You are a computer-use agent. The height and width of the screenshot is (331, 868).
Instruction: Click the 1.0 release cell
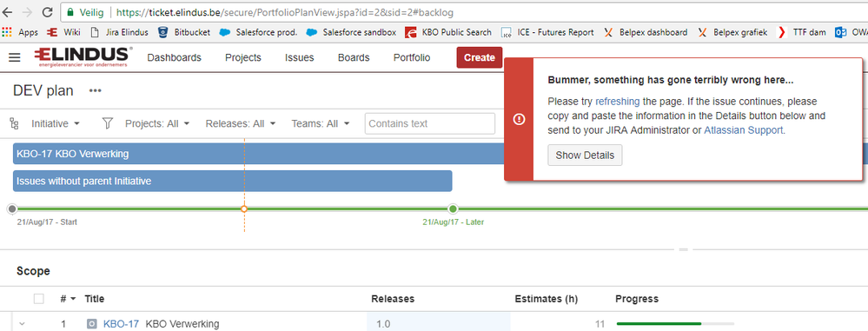coord(439,324)
